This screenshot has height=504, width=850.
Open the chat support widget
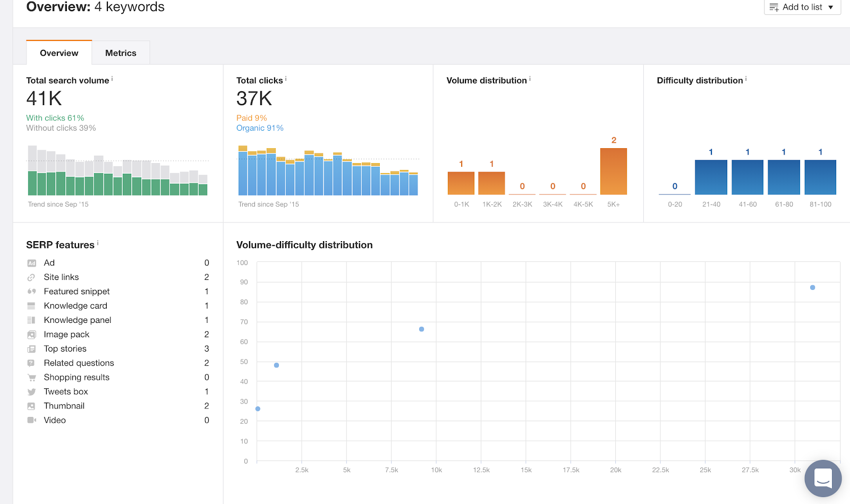coord(823,478)
